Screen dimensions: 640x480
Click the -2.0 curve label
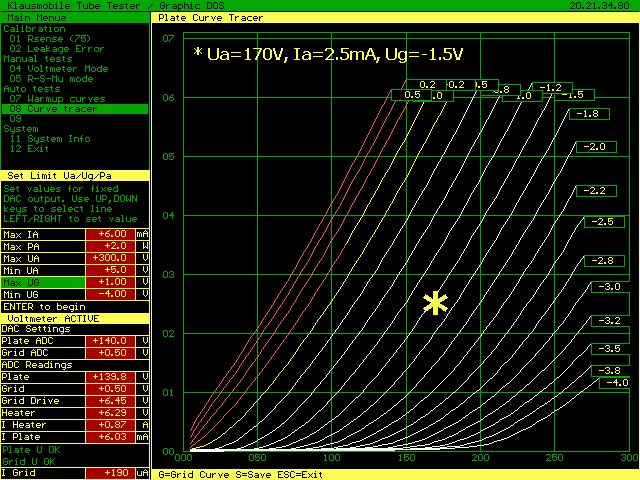click(596, 147)
